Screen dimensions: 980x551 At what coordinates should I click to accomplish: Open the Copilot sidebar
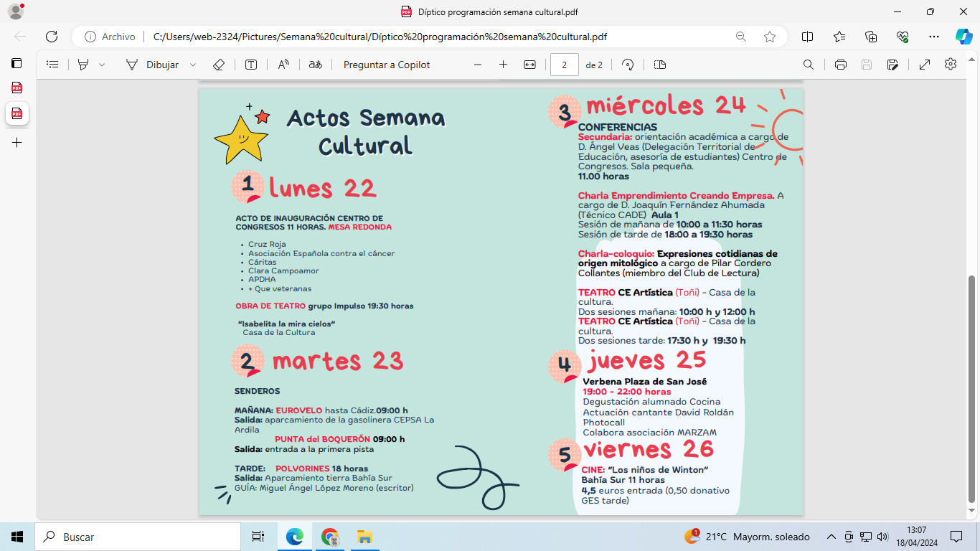pyautogui.click(x=963, y=37)
